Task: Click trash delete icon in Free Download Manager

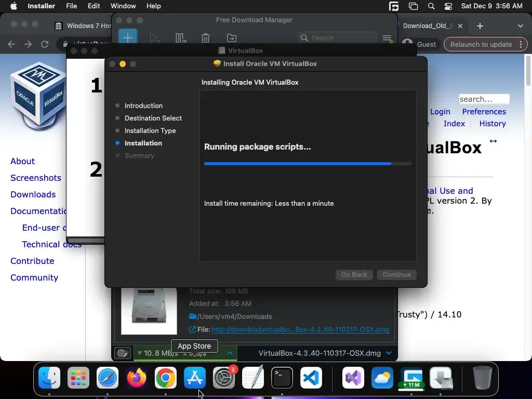Action: click(206, 38)
